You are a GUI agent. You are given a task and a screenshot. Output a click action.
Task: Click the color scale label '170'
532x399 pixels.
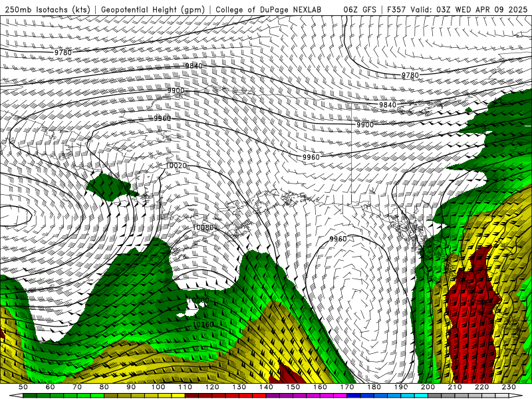[347, 387]
